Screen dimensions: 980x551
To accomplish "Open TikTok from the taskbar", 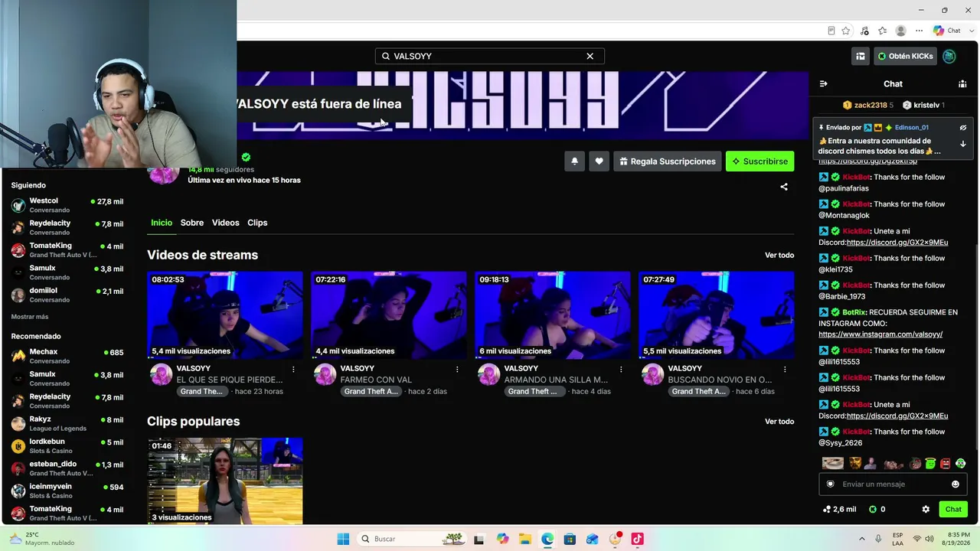I will click(637, 539).
